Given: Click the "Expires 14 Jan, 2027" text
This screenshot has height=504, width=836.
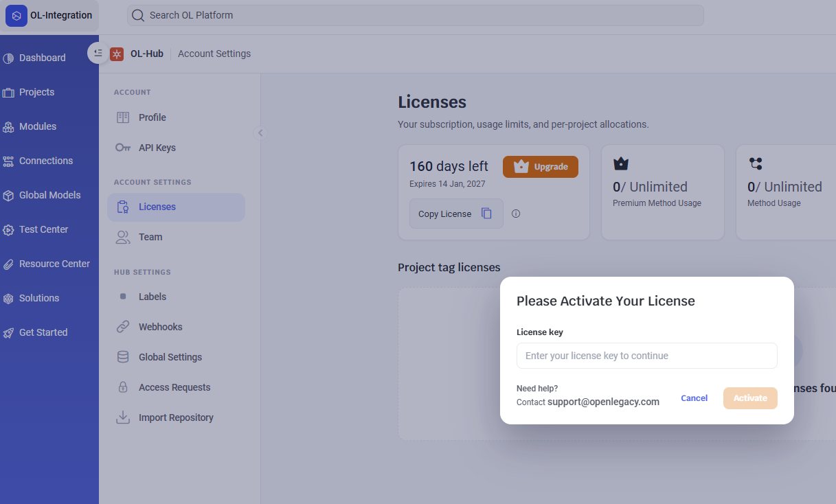Looking at the screenshot, I should 447,184.
